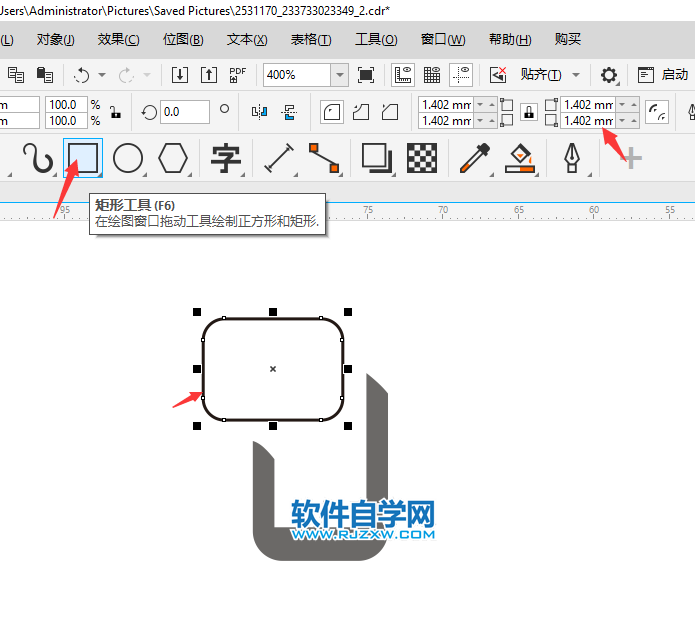Click the Copy icon in toolbar
The height and width of the screenshot is (644, 695).
16,75
